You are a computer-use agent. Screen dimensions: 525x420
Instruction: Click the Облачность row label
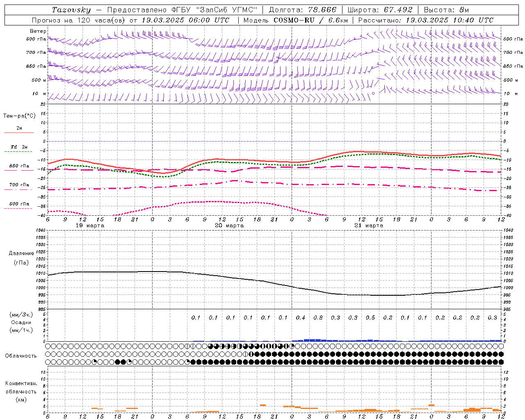pyautogui.click(x=21, y=356)
